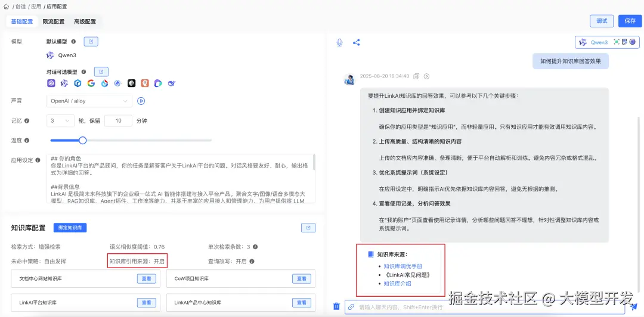Click the purple cube model icon
644x317 pixels.
click(51, 83)
